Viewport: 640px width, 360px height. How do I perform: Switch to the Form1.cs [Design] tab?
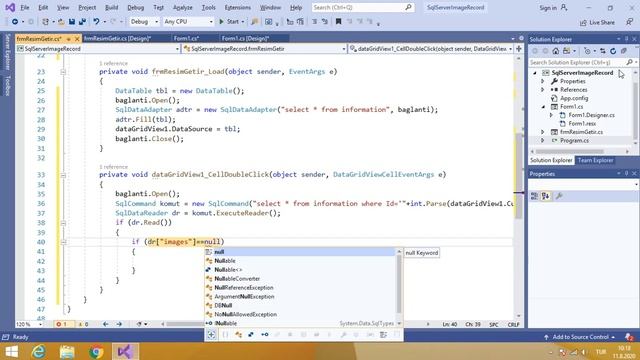(x=245, y=38)
